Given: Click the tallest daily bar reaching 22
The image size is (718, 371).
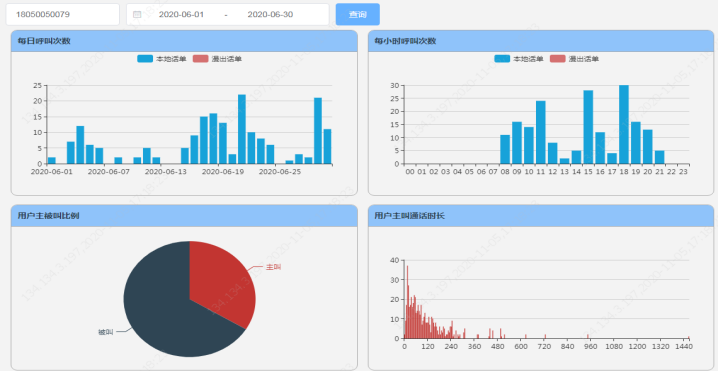Looking at the screenshot, I should pyautogui.click(x=242, y=129).
